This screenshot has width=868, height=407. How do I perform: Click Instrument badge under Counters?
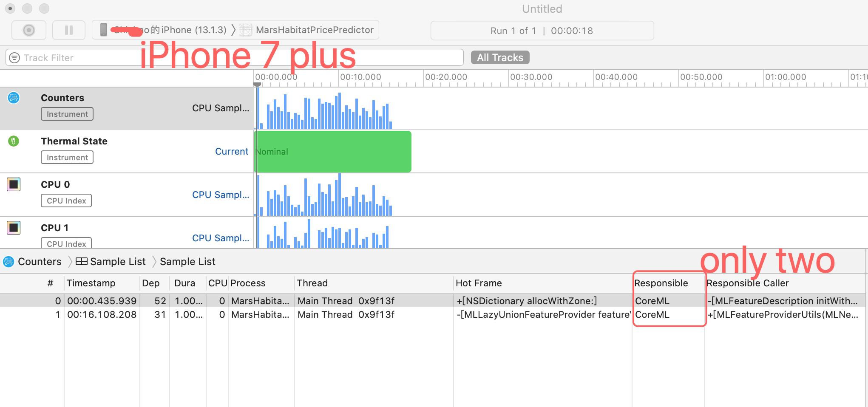click(67, 114)
